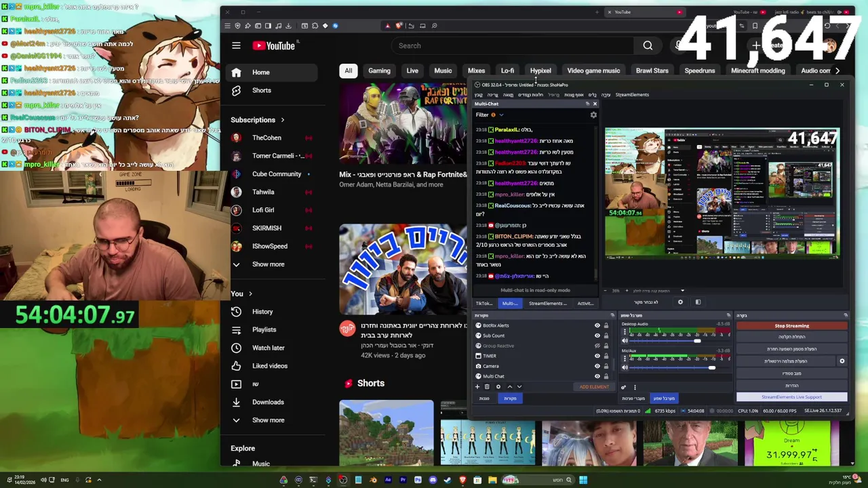
Task: Open History in the YouTube sidebar
Action: tap(262, 312)
